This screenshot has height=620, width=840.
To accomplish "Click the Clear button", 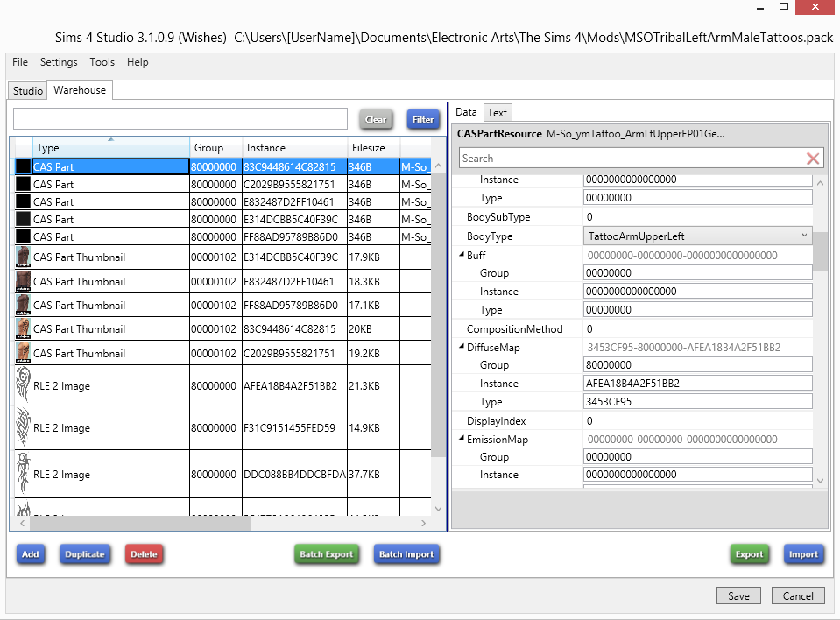I will pyautogui.click(x=376, y=119).
